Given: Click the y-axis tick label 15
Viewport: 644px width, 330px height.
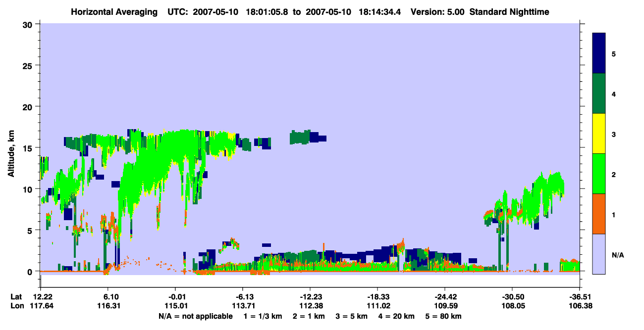Looking at the screenshot, I should (x=29, y=148).
